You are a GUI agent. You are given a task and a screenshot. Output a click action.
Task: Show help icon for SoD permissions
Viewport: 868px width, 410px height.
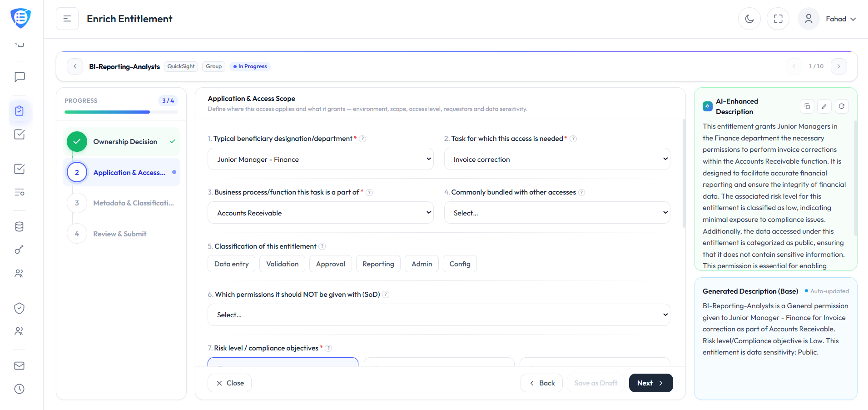point(386,295)
